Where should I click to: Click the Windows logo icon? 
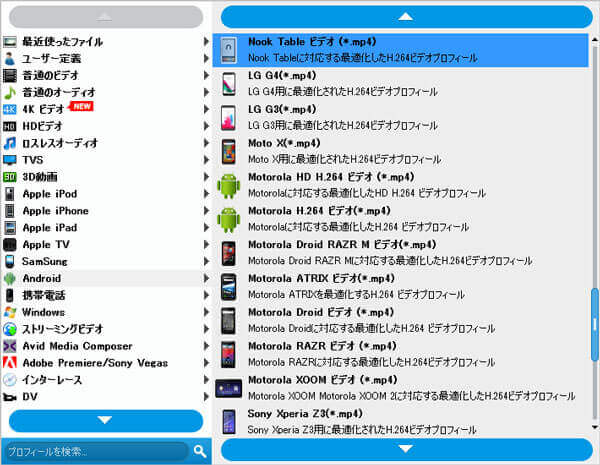(x=10, y=312)
